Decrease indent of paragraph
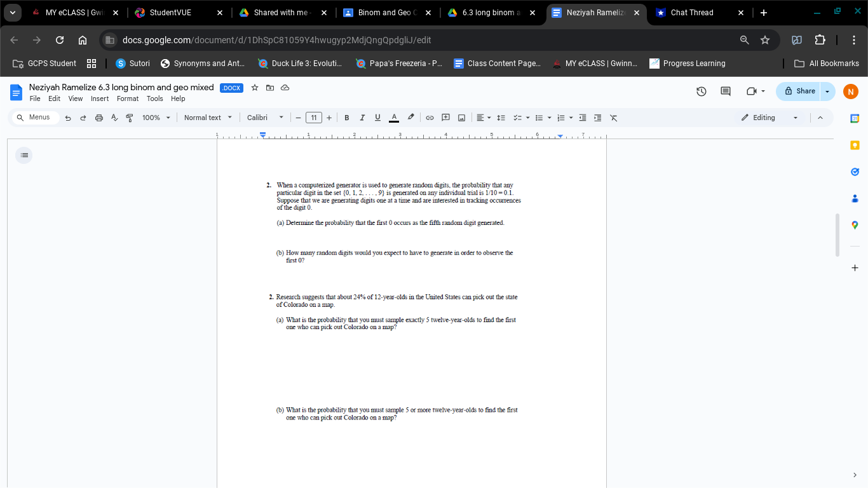Screen dimensions: 868x488 click(583, 118)
